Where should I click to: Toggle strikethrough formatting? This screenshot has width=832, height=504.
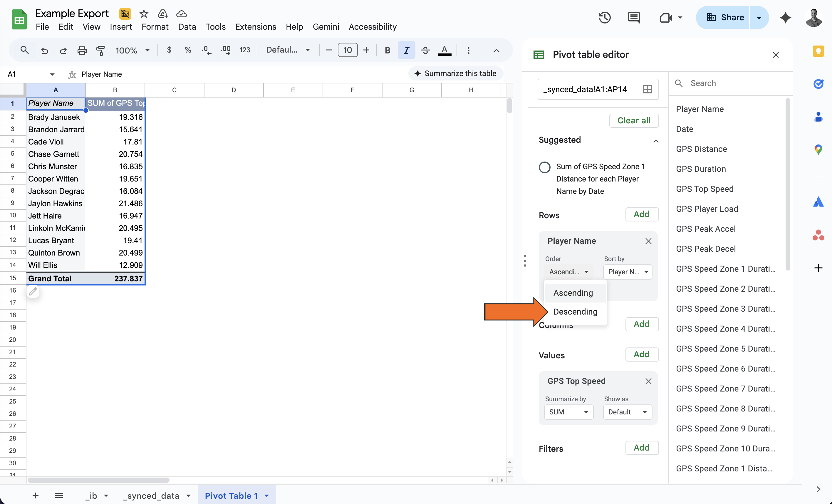click(x=425, y=50)
